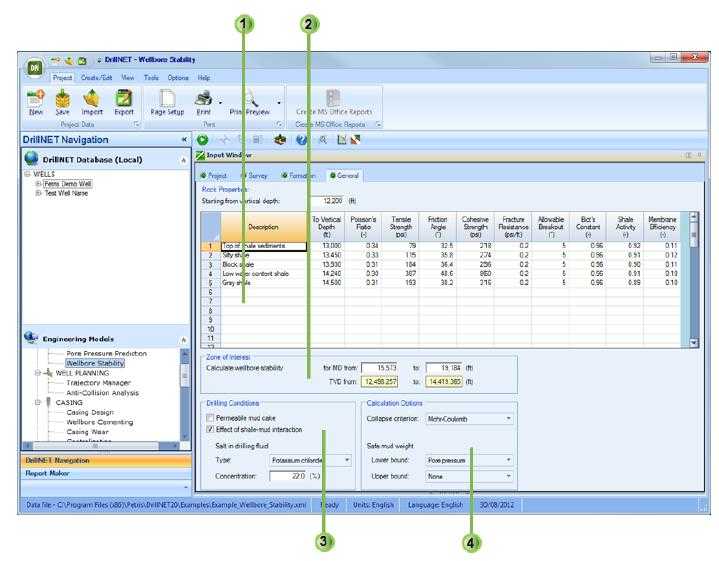The height and width of the screenshot is (561, 719).
Task: Click the red-white diagonal toolbar icon
Action: pos(355,140)
